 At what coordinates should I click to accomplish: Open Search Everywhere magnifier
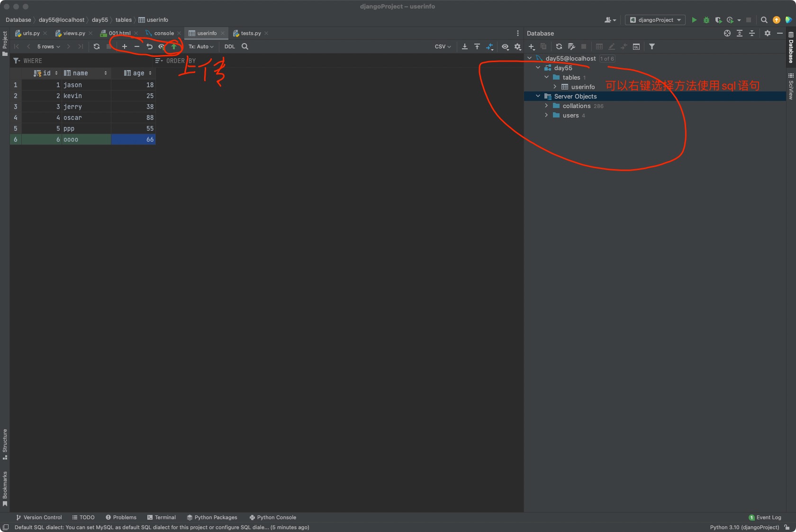(x=764, y=20)
